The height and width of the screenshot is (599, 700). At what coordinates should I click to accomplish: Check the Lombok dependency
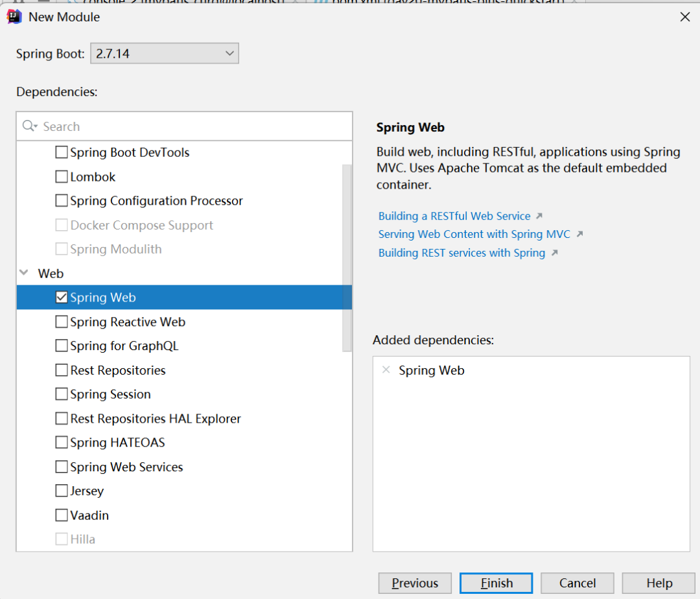pyautogui.click(x=62, y=177)
